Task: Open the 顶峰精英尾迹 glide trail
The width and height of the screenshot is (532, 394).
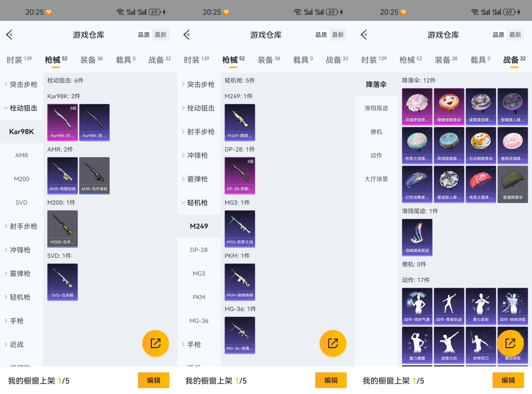Action: 417,238
